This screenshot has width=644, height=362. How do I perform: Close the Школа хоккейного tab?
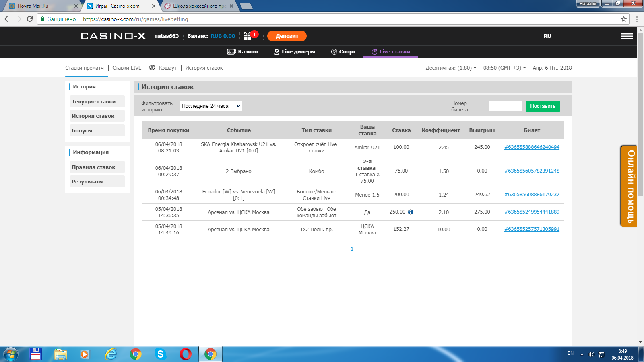231,6
